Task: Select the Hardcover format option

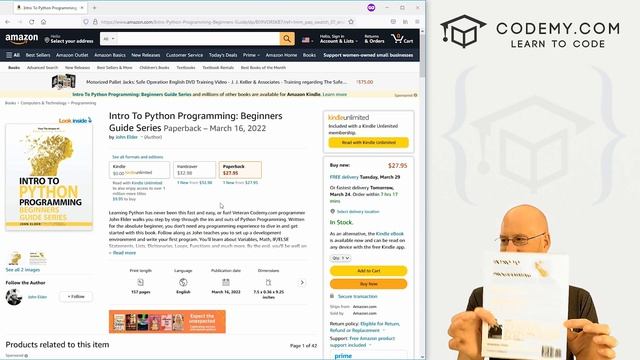Action: [x=195, y=170]
